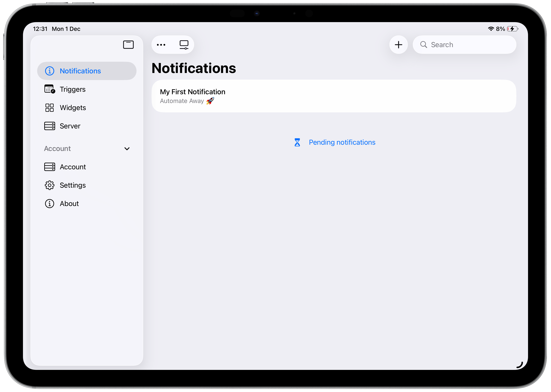Select the Account section header label
The image size is (551, 392).
point(57,148)
